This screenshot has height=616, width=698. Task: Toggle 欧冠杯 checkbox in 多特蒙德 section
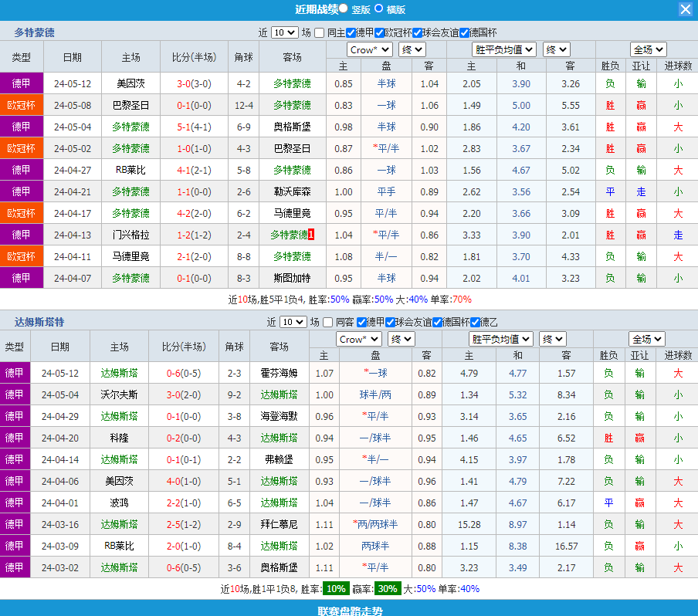click(x=379, y=33)
